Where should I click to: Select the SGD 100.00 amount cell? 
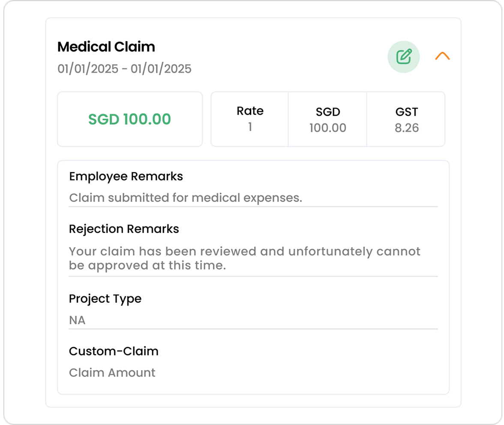[x=327, y=119]
